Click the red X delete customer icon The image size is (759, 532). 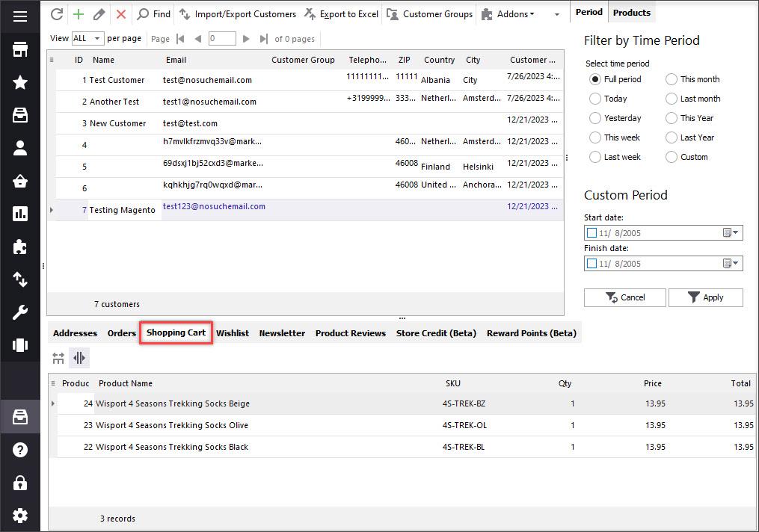120,13
